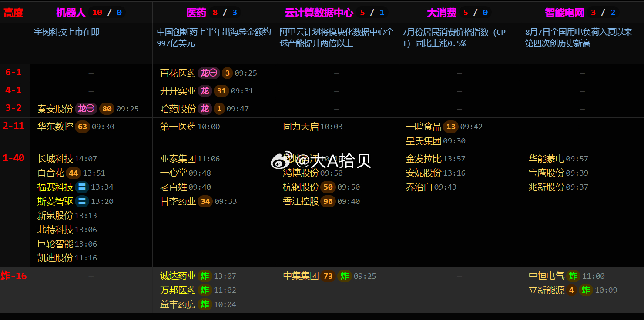
Task: Click the 73 badge next to 中集集团
Action: (328, 276)
